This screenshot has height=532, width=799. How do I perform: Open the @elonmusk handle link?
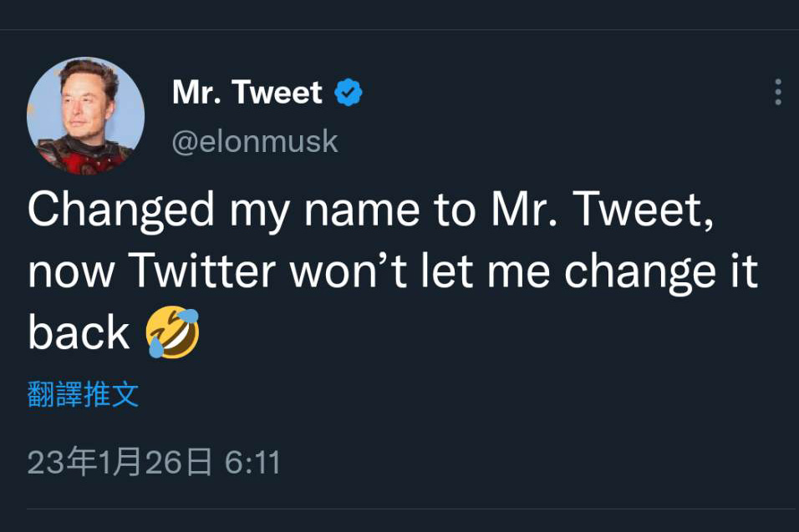pos(255,141)
